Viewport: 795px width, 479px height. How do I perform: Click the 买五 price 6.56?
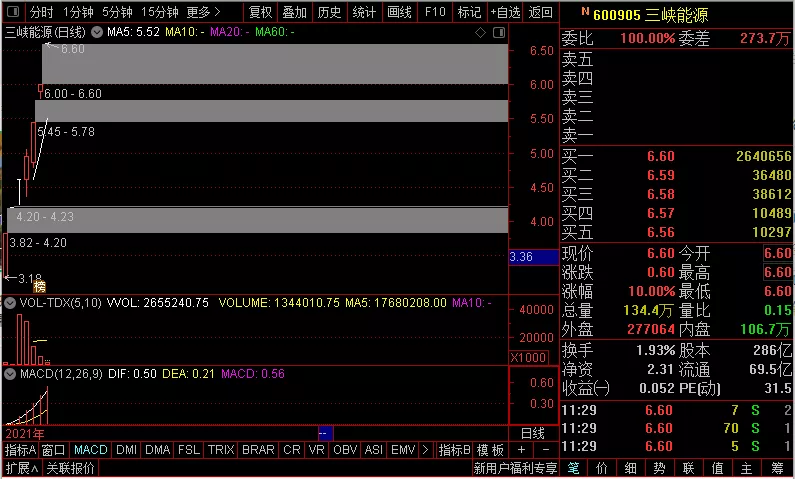661,232
